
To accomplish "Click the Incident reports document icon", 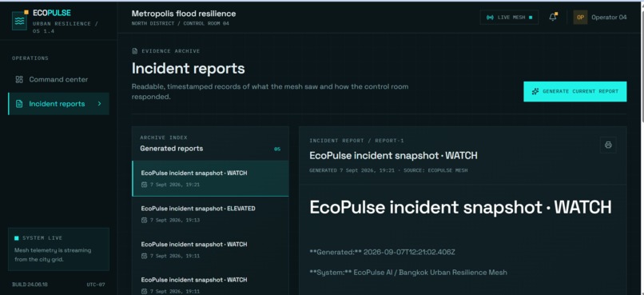I will (19, 104).
